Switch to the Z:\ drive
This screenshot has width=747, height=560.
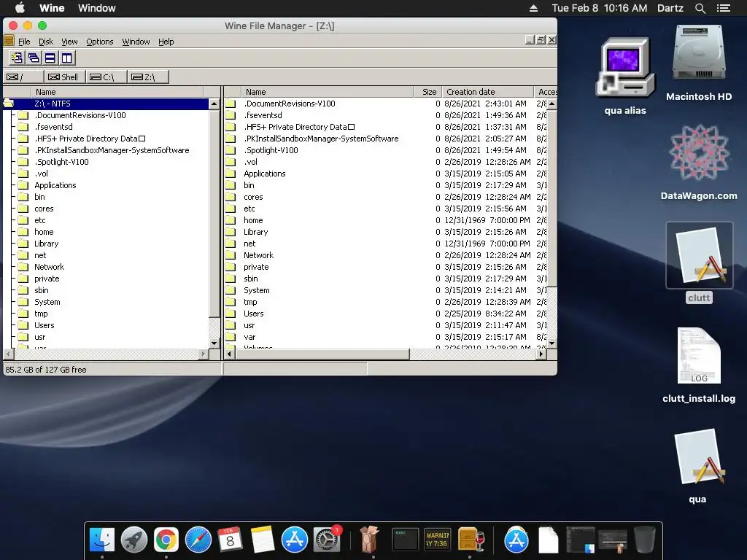(148, 77)
